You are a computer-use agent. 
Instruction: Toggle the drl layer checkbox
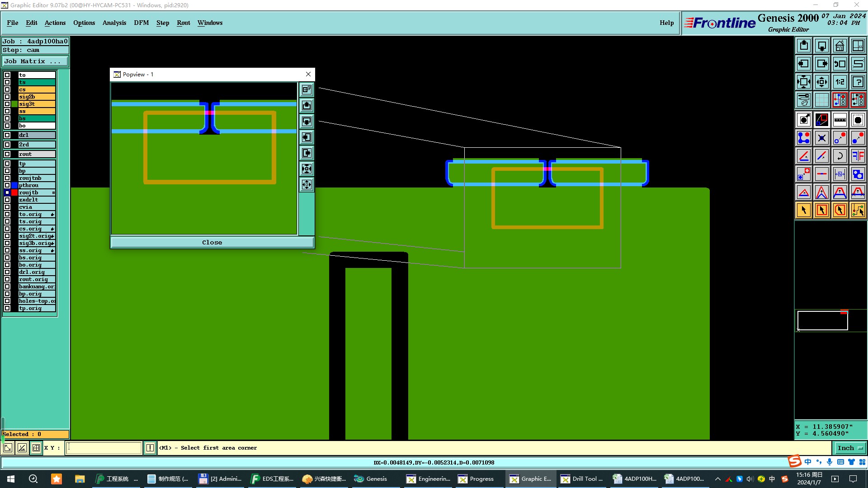[7, 135]
